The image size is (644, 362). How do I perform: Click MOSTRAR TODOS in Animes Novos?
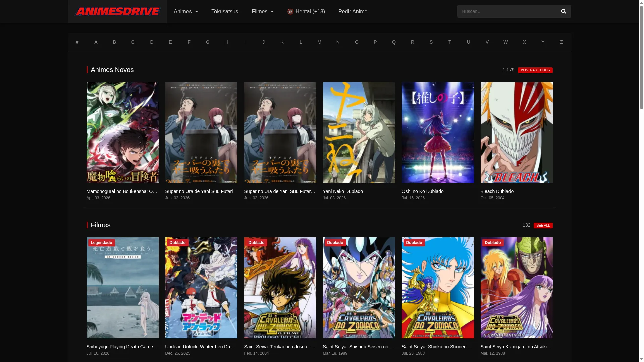click(535, 70)
